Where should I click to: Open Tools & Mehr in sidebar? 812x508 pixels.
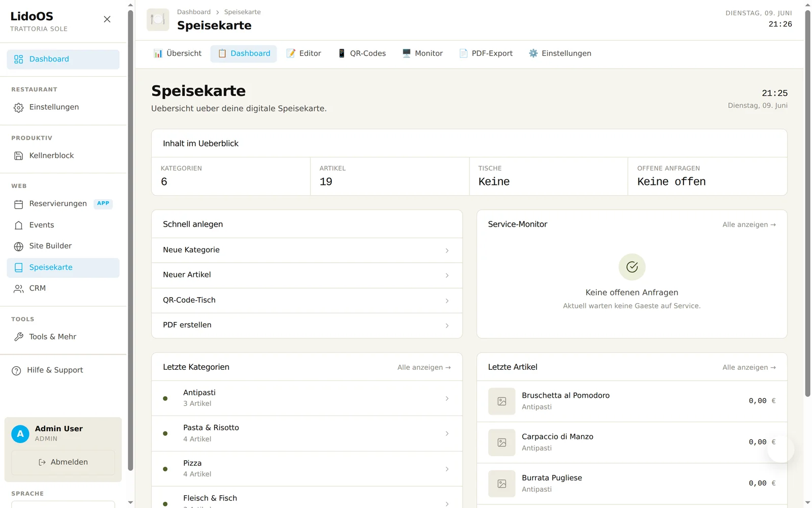pyautogui.click(x=63, y=337)
